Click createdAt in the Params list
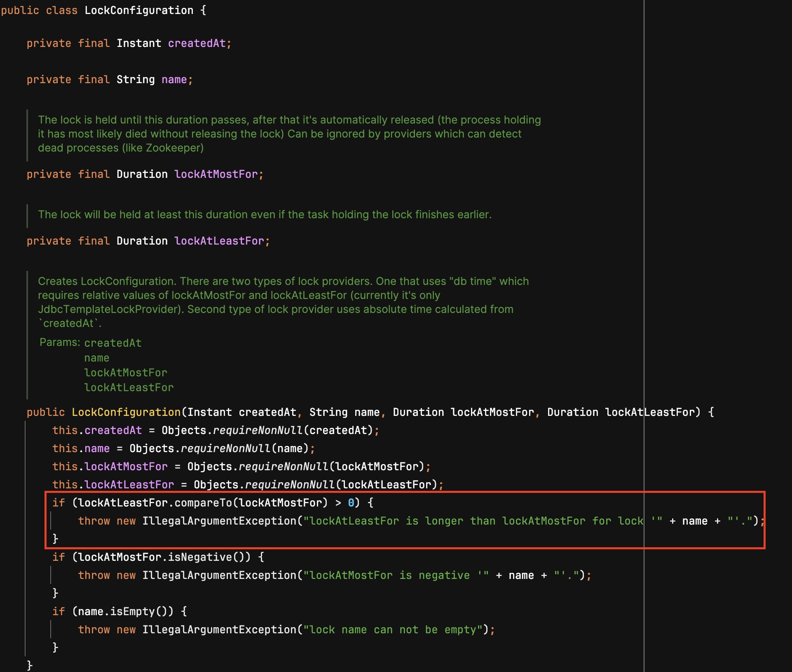Image resolution: width=792 pixels, height=672 pixels. [112, 343]
